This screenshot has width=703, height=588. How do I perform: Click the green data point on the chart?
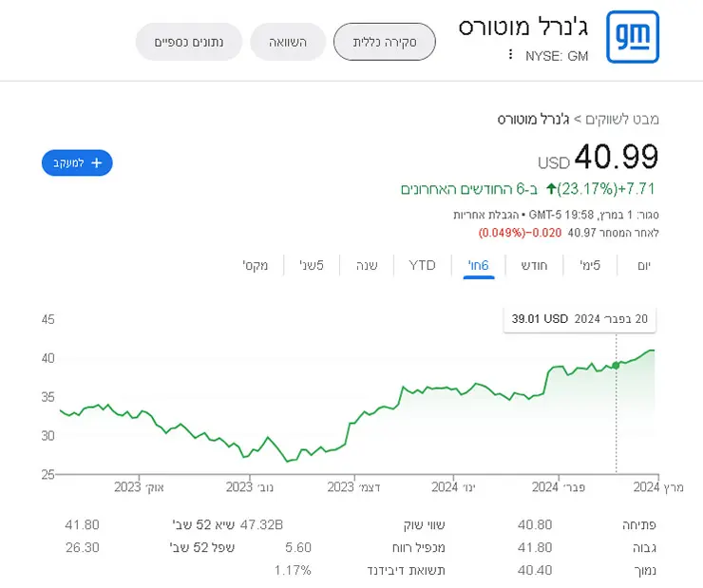616,366
